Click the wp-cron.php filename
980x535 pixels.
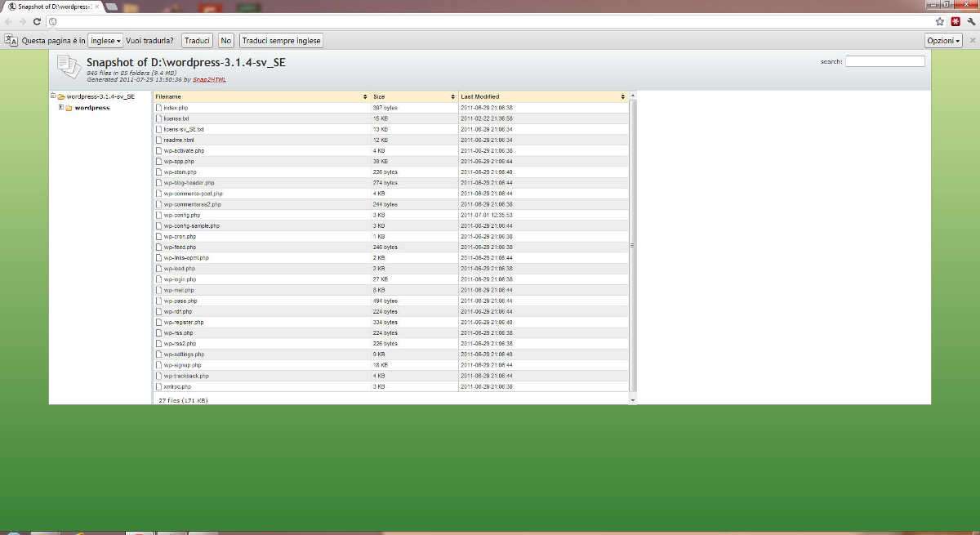(x=180, y=236)
